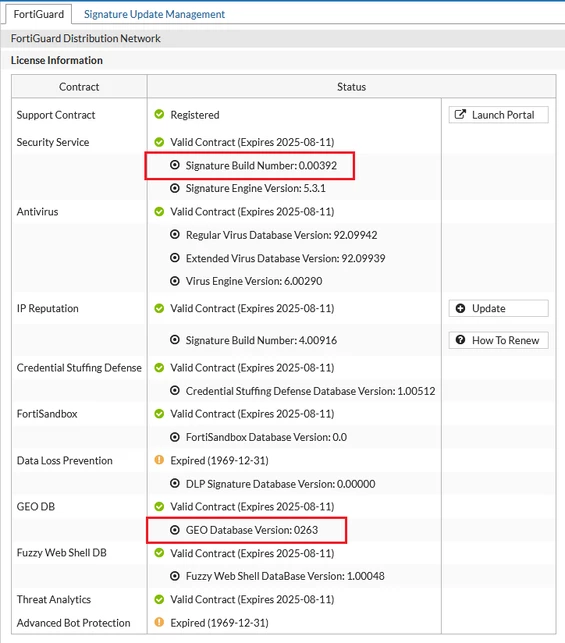The height and width of the screenshot is (643, 565).
Task: Click the green check icon in the GEO DB row
Action: 159,506
